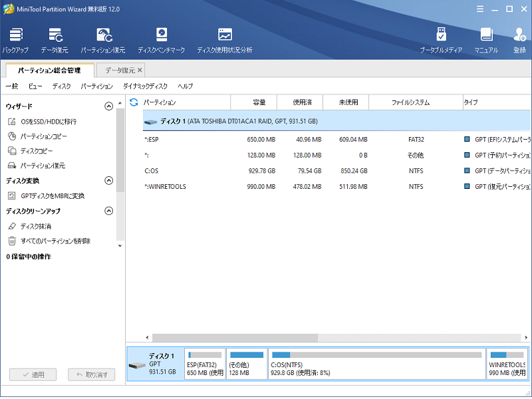Sort by タイプ column header

497,102
